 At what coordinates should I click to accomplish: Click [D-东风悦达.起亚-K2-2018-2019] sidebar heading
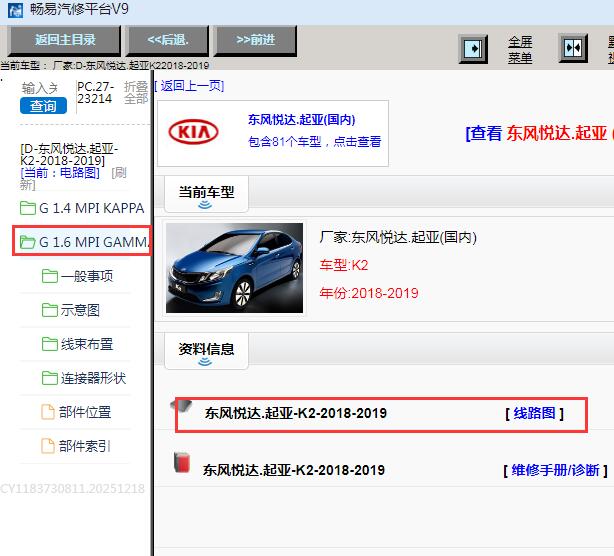69,154
